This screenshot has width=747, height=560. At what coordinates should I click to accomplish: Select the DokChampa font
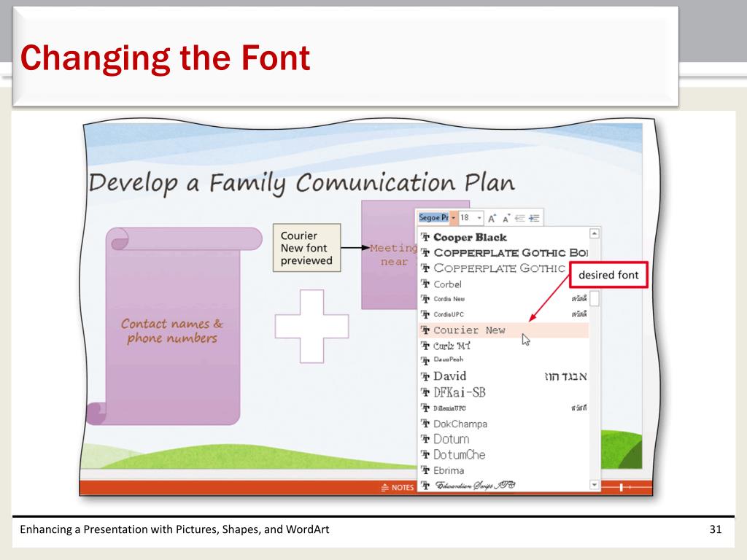[x=503, y=424]
